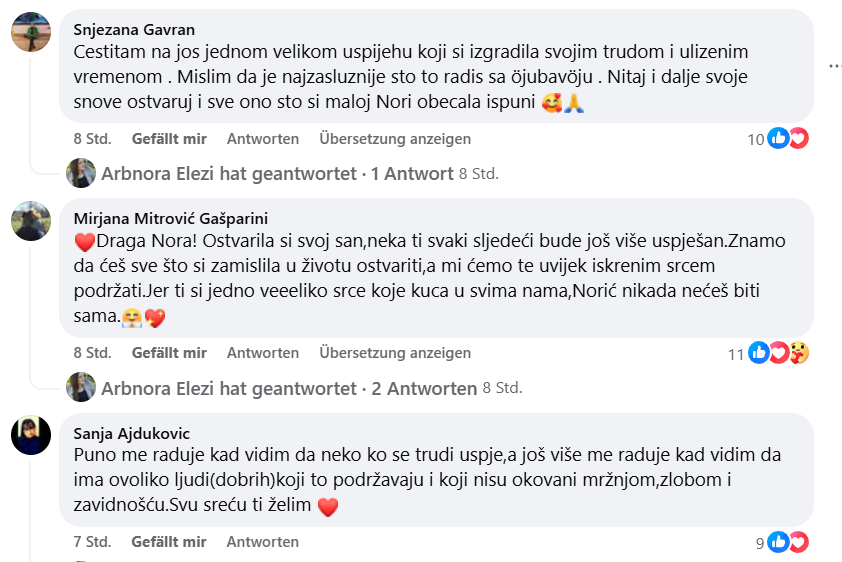The width and height of the screenshot is (842, 562).
Task: Click Arbnora Elezi avatar under Mirjana's comment
Action: pyautogui.click(x=81, y=388)
